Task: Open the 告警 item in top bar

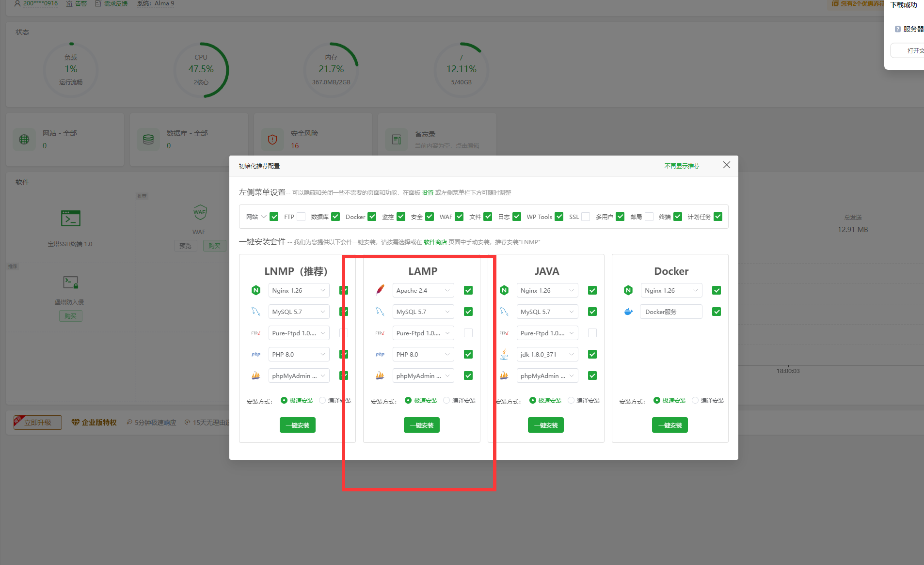Action: click(x=77, y=3)
